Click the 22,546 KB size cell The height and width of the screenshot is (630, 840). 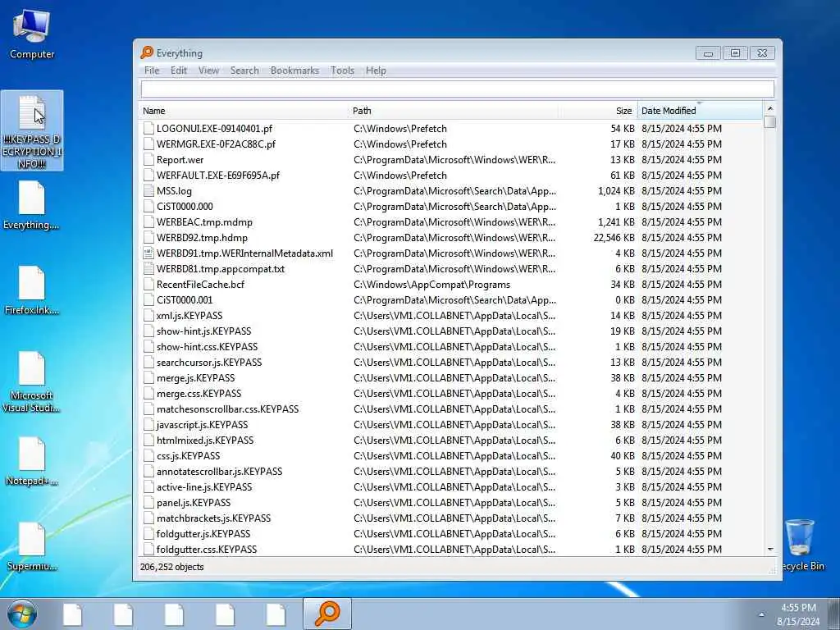(614, 238)
